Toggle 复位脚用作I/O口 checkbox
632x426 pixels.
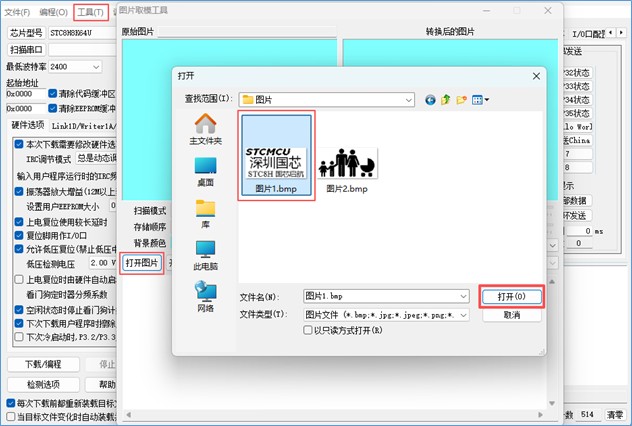19,235
